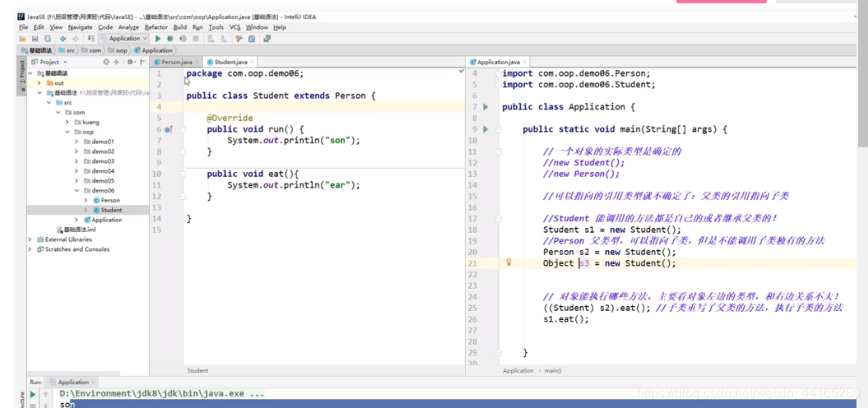Open Project panel gear settings

[131, 62]
